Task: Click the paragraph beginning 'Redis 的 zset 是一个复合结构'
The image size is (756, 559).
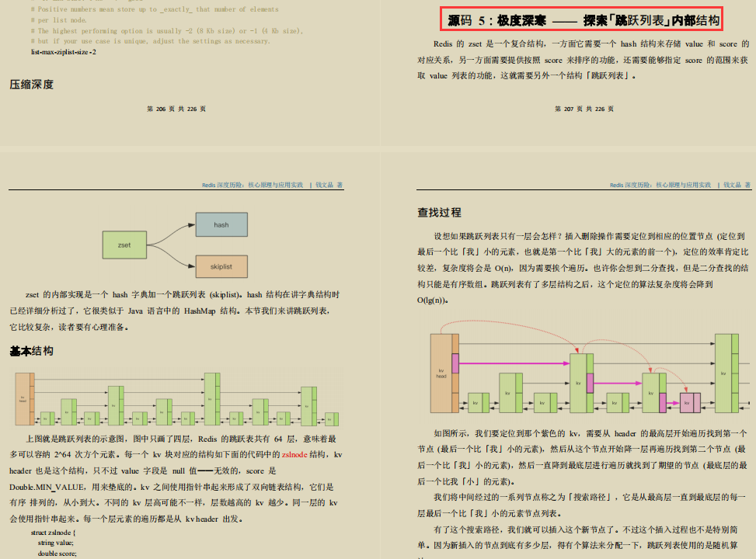Action: click(x=583, y=60)
